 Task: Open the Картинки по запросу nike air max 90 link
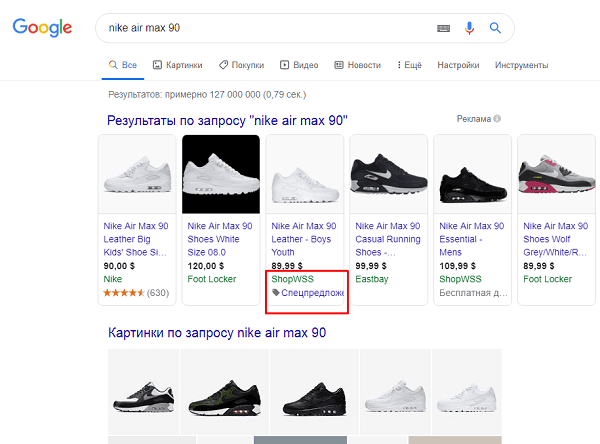pos(216,332)
